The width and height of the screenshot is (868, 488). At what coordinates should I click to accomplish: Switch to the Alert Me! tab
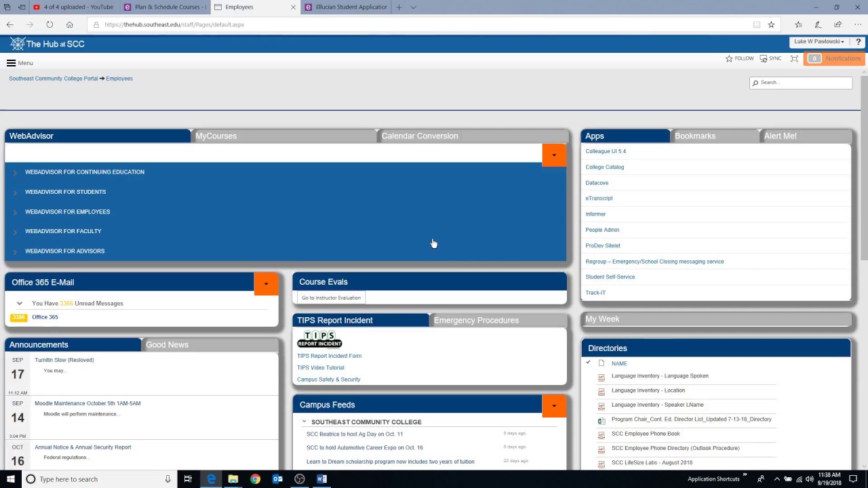806,136
